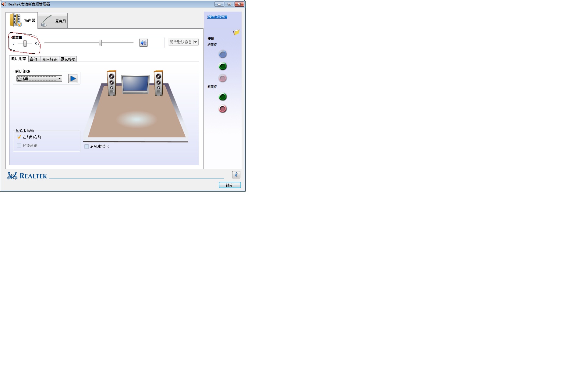Click the 设备高级设置 advanced settings link
588x391 pixels.
click(x=217, y=17)
